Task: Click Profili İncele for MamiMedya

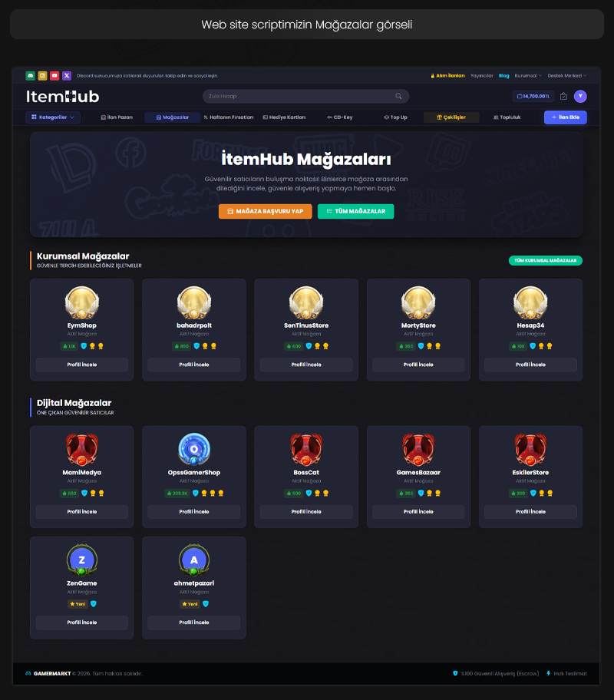Action: pos(81,512)
